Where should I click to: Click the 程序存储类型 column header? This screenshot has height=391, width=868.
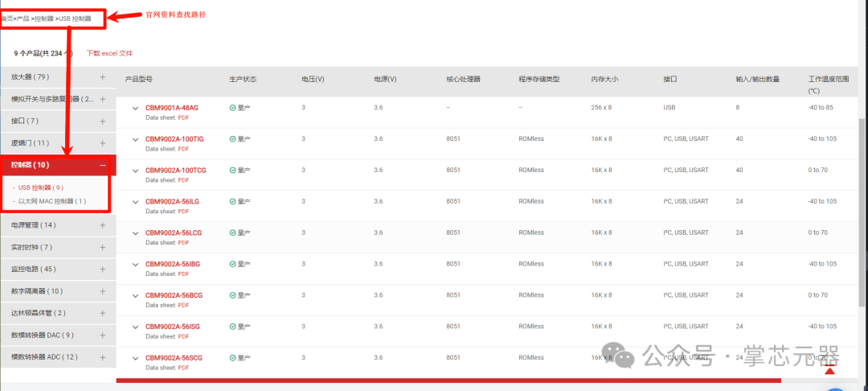point(539,79)
